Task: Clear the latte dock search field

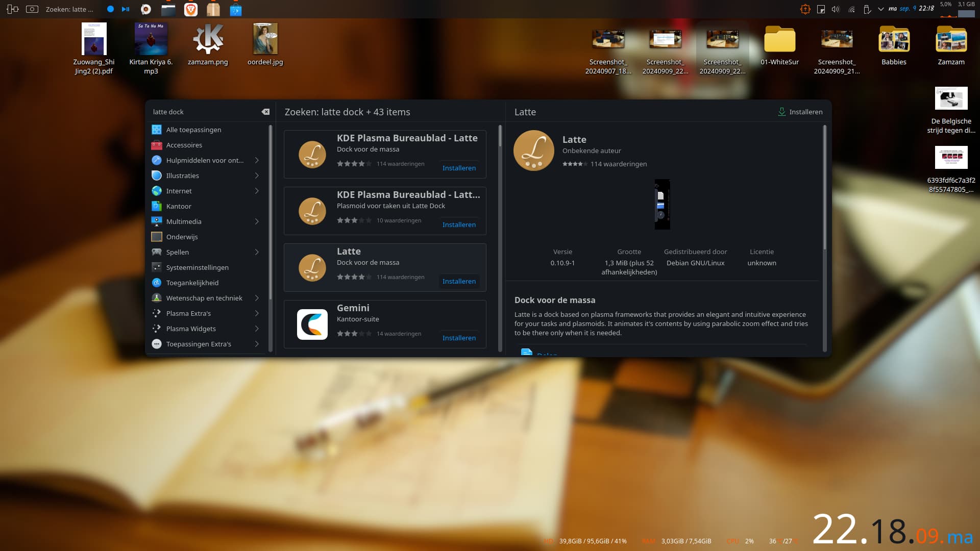Action: point(265,112)
